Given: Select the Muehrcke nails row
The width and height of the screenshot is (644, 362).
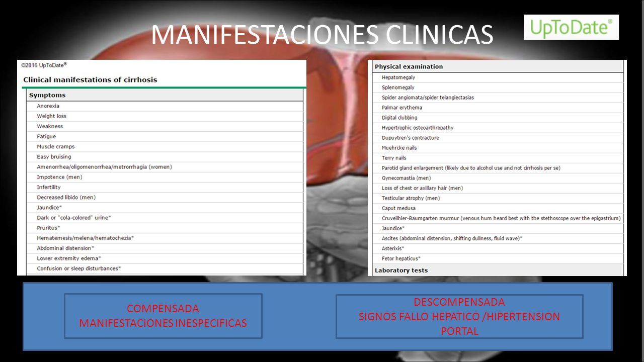Looking at the screenshot, I should [x=498, y=148].
